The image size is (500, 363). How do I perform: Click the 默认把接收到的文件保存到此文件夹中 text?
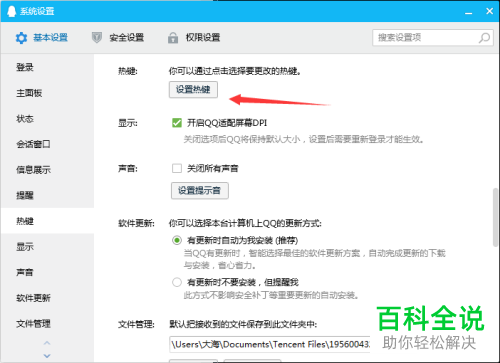[x=243, y=324]
